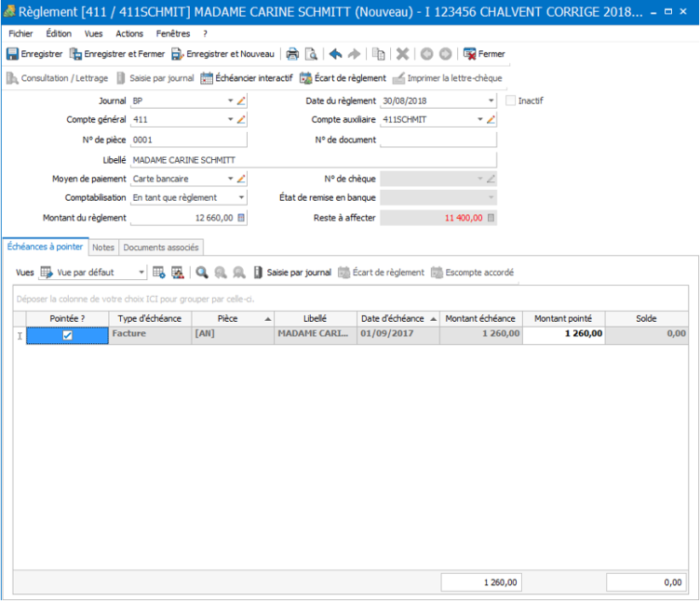Click the duplicate document icon
The image size is (700, 601).
pos(379,54)
